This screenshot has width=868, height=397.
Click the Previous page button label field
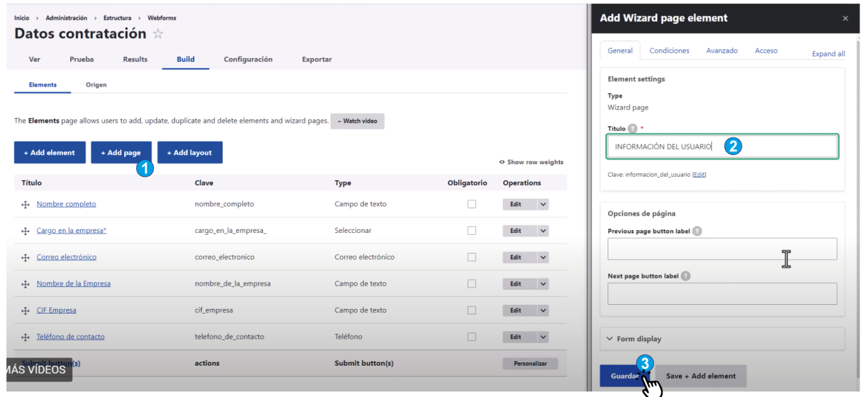coord(722,249)
